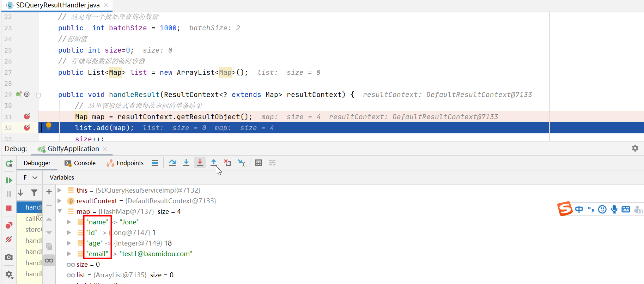Switch to the Endpoints tab
The image size is (644, 284).
tap(125, 163)
